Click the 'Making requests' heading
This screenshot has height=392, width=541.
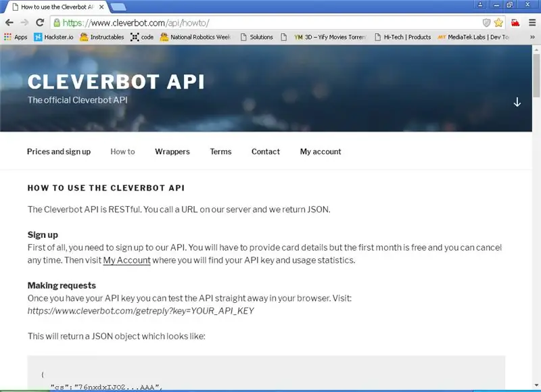[x=62, y=285]
